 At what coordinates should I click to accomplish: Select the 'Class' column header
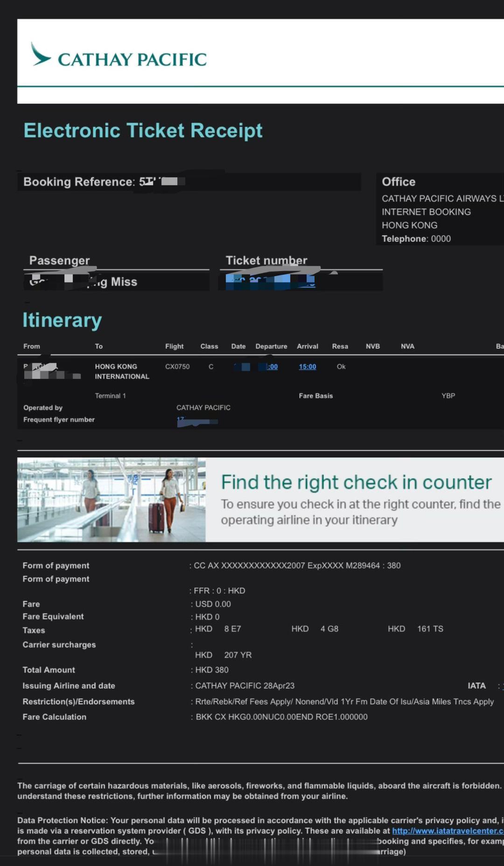point(209,346)
